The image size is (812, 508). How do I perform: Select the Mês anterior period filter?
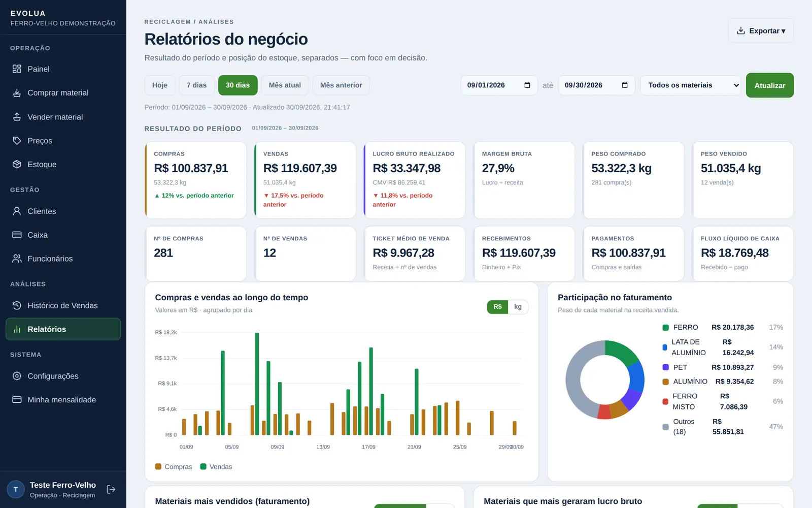point(341,85)
